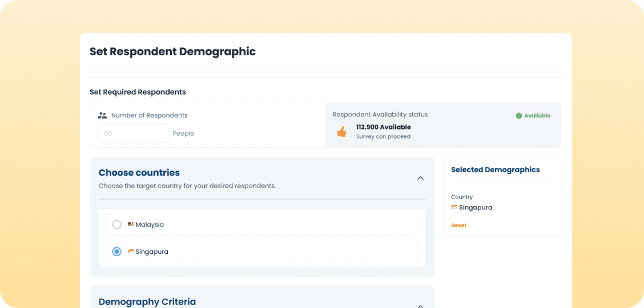Screen dimensions: 644x308
Task: Click the '112.900 Available' text
Action: tap(383, 127)
